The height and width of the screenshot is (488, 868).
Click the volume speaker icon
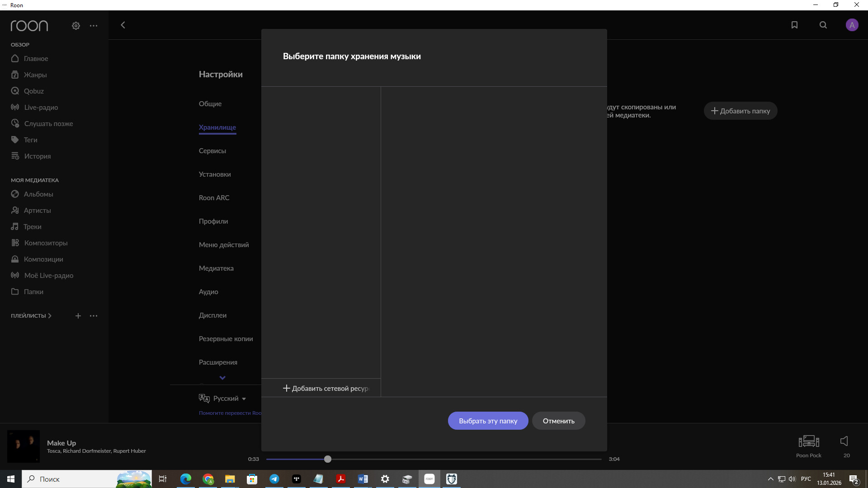click(x=844, y=441)
